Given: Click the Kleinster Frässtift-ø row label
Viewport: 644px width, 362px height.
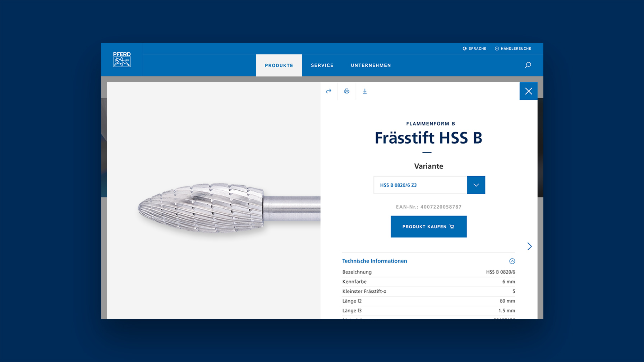Looking at the screenshot, I should tap(364, 291).
